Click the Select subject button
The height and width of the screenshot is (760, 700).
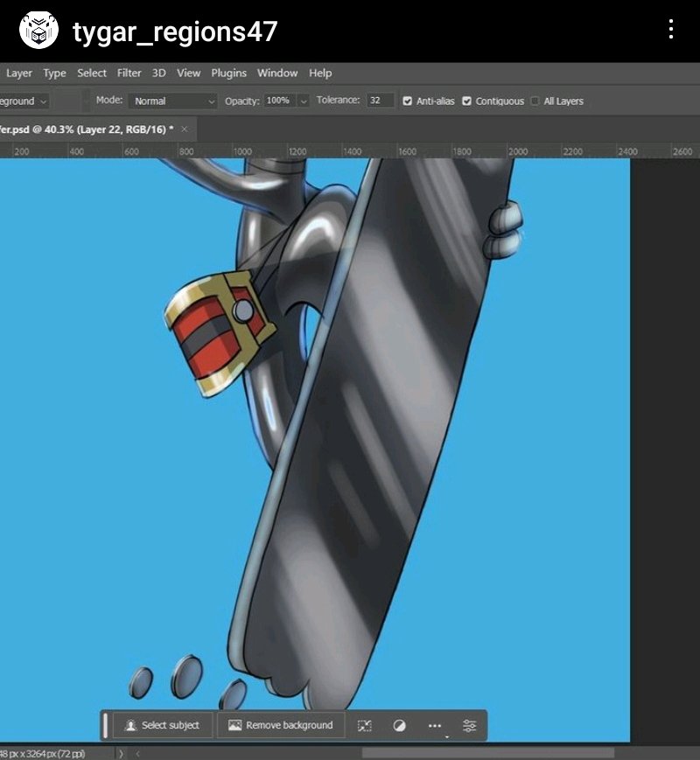[x=163, y=725]
